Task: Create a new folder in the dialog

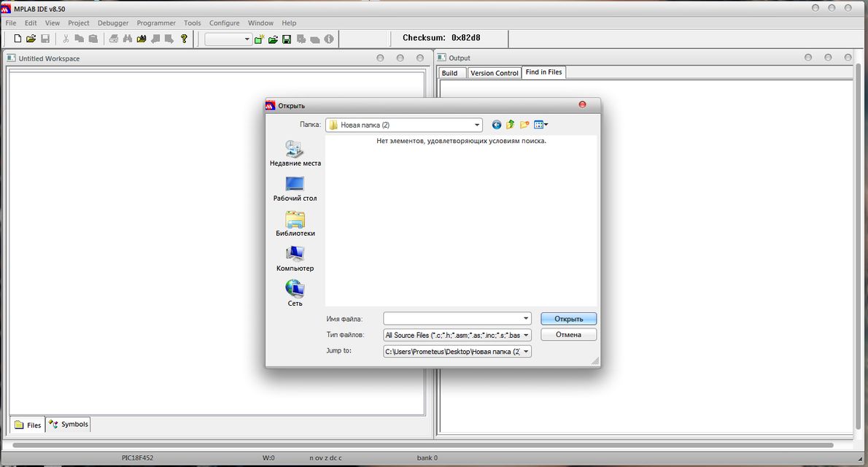Action: tap(524, 125)
